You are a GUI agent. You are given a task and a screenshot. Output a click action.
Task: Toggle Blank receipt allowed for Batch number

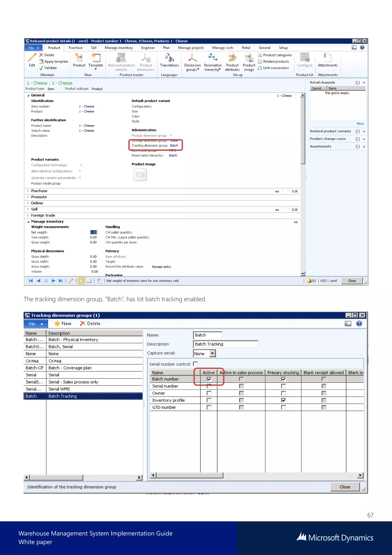click(x=324, y=379)
